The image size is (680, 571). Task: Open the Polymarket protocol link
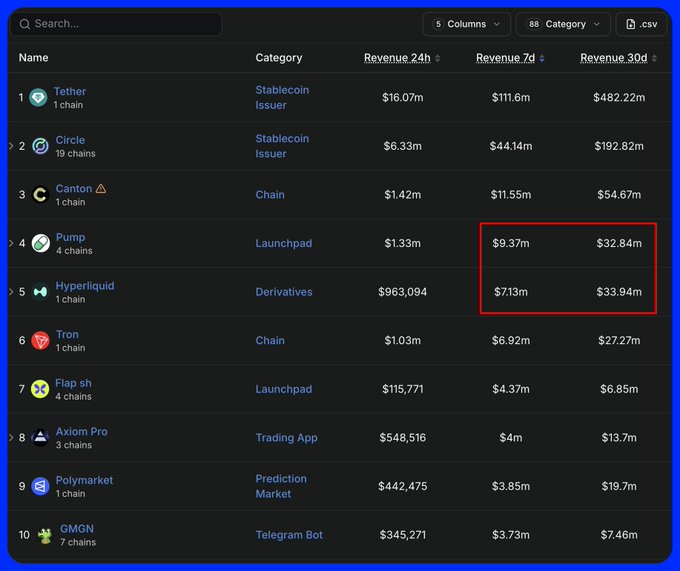[x=84, y=480]
